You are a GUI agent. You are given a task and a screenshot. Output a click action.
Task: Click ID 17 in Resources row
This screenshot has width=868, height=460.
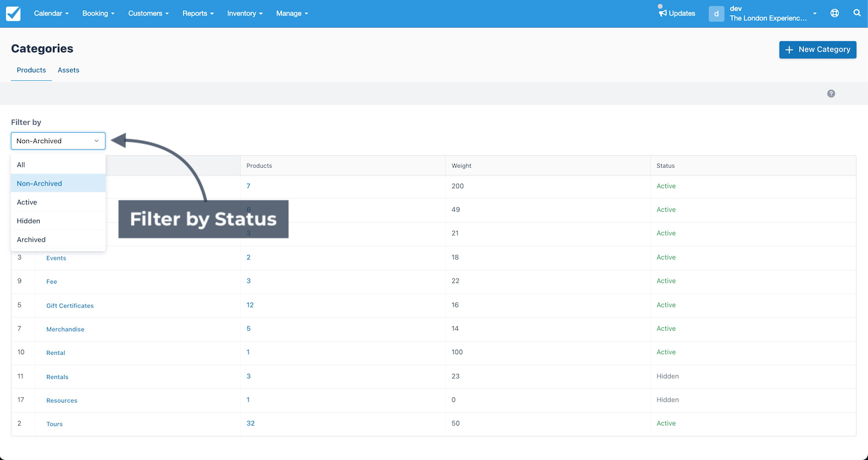click(x=21, y=400)
